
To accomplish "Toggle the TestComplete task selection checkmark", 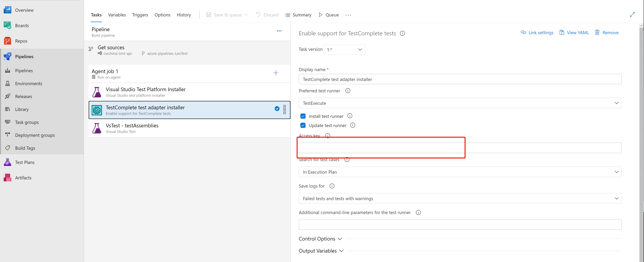I will (x=277, y=108).
